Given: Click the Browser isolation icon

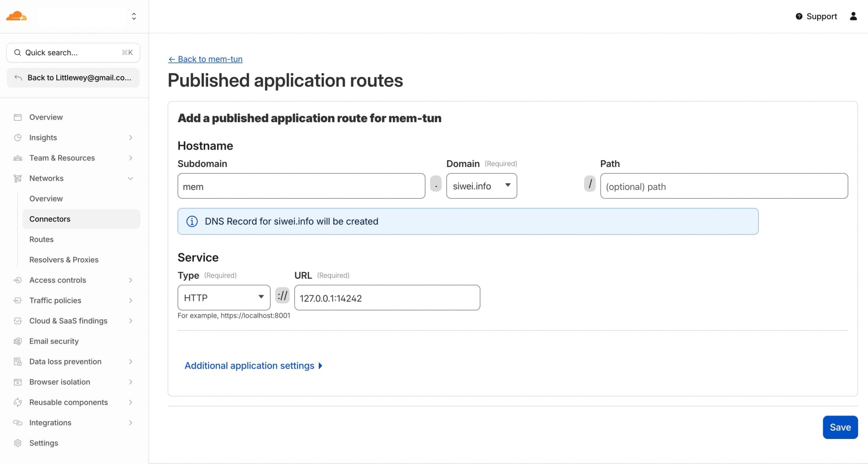Looking at the screenshot, I should coord(17,382).
